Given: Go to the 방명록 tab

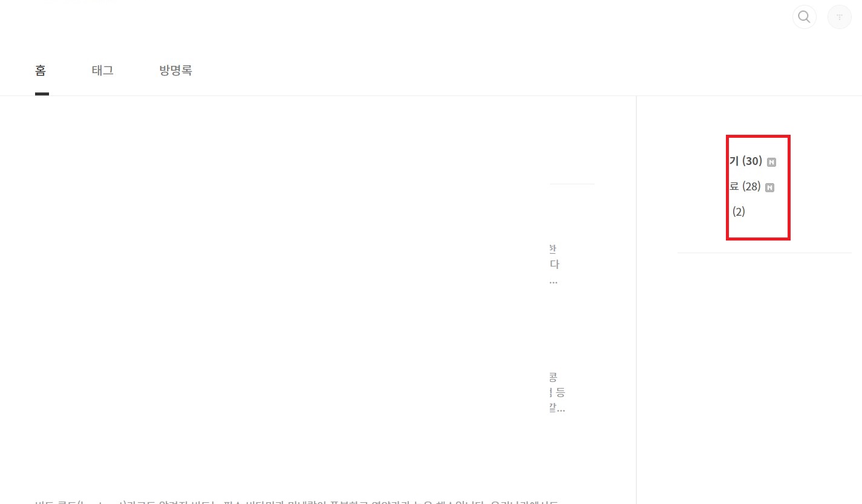Looking at the screenshot, I should pos(175,70).
